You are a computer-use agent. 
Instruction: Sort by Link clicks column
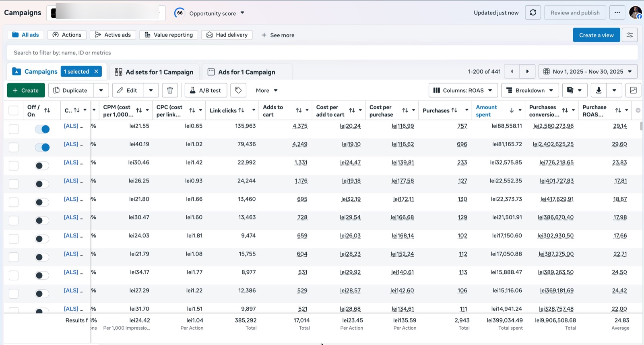(x=242, y=110)
